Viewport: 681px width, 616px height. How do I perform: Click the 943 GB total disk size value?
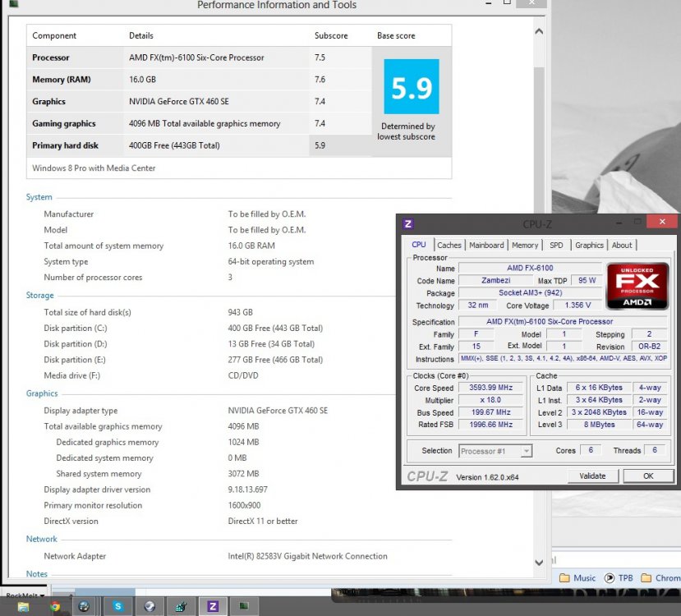pyautogui.click(x=240, y=312)
